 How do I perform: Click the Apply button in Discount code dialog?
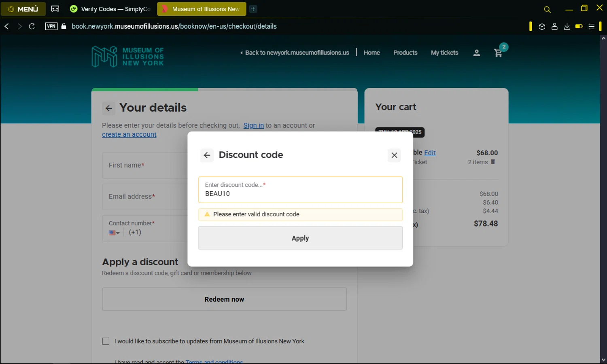pos(300,238)
